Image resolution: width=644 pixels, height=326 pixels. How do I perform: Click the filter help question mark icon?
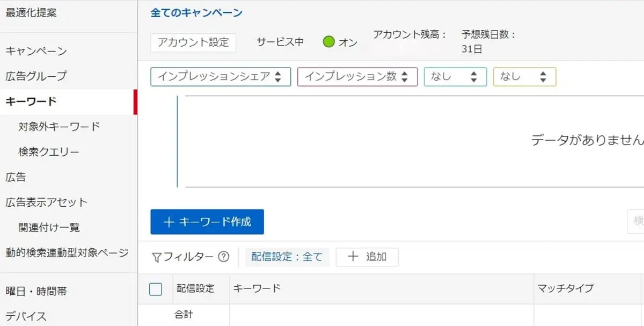pyautogui.click(x=224, y=257)
